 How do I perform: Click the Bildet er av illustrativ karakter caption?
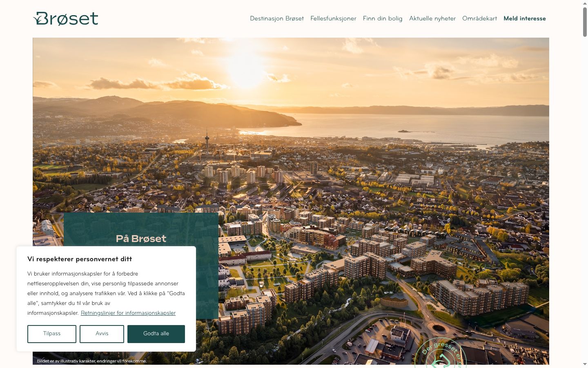92,361
